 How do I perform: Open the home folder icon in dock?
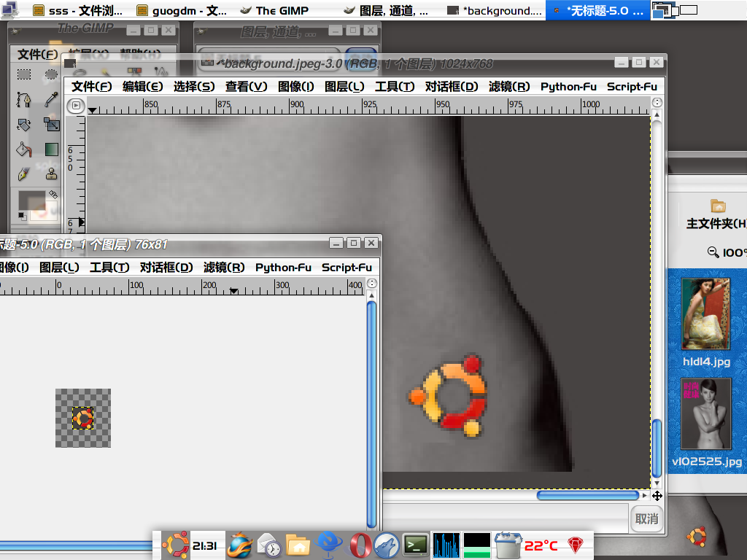pos(298,545)
